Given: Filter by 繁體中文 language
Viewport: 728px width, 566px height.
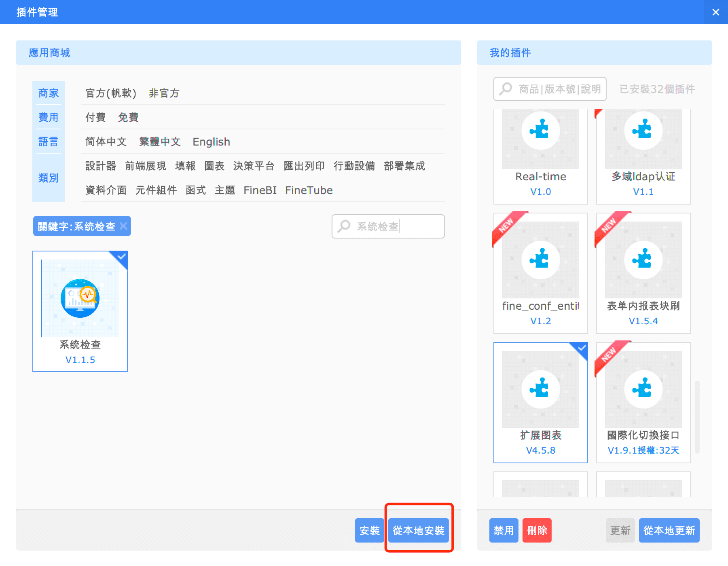Looking at the screenshot, I should coord(160,142).
